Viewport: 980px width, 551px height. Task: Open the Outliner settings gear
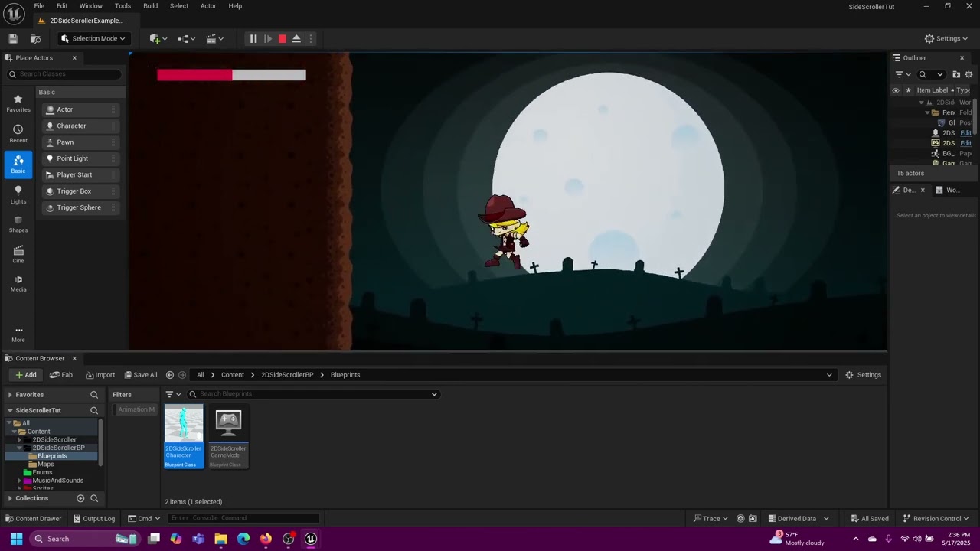969,74
